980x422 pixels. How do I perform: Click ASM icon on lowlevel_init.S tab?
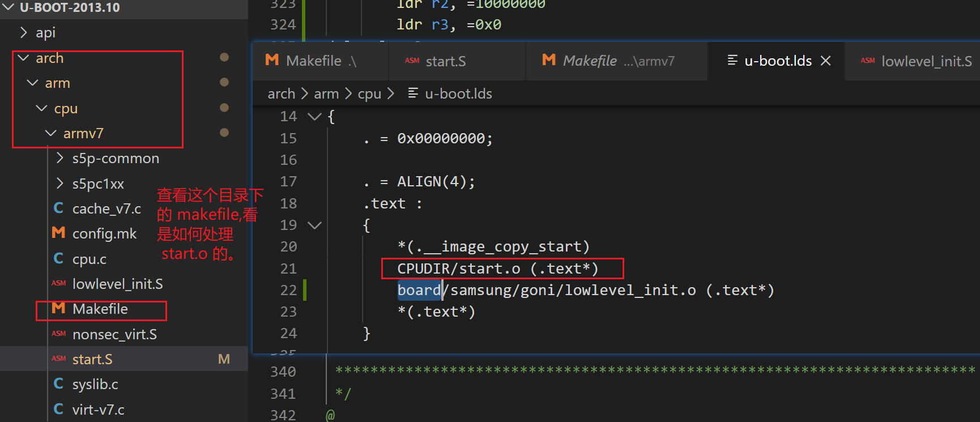tap(868, 60)
